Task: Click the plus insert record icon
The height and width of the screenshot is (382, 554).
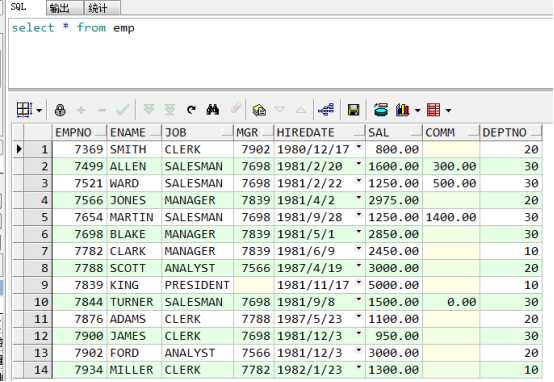Action: [81, 110]
